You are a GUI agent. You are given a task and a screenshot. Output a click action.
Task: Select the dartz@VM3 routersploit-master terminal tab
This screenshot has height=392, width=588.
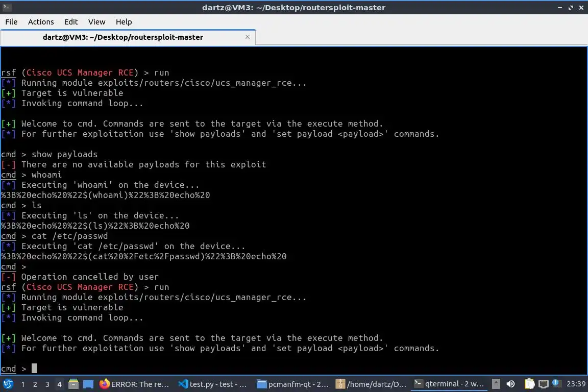(128, 37)
